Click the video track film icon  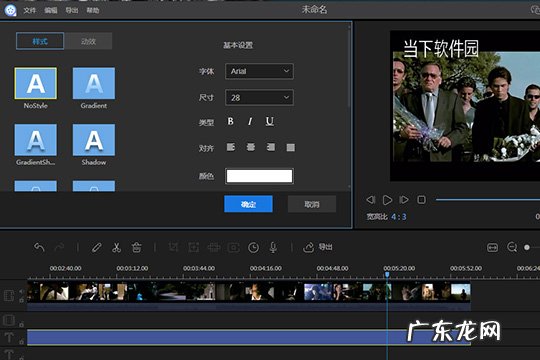click(x=9, y=295)
